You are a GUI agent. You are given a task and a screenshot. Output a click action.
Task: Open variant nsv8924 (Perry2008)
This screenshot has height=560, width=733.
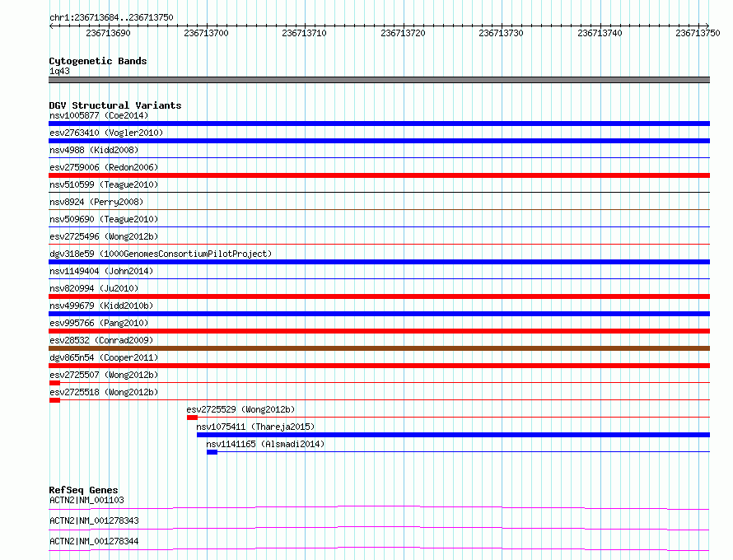(x=96, y=202)
